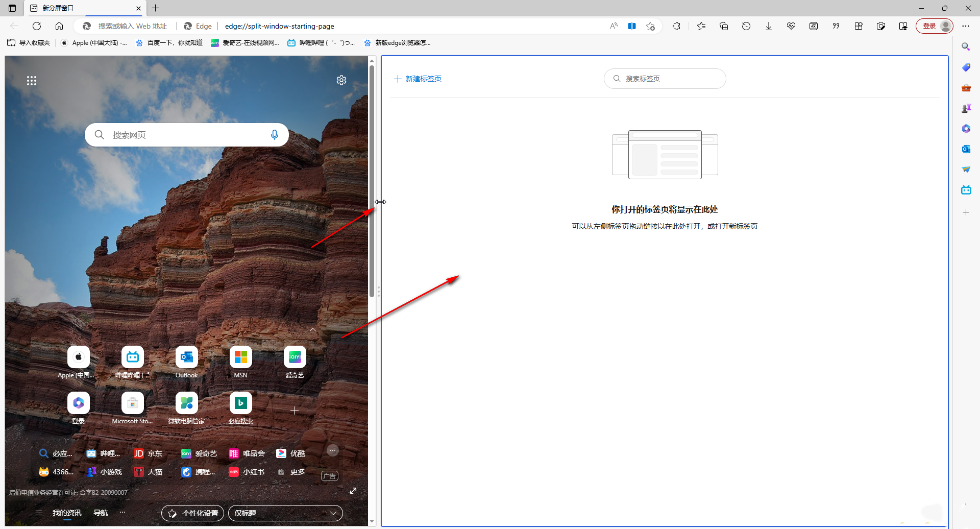Click left pane vertical scrollbar
This screenshot has width=980, height=529.
[372, 181]
